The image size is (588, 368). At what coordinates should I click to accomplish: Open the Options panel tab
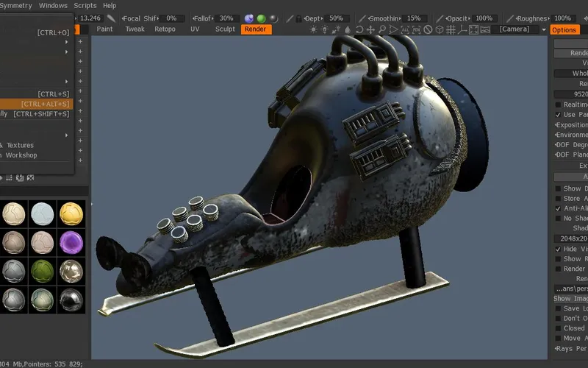point(564,30)
